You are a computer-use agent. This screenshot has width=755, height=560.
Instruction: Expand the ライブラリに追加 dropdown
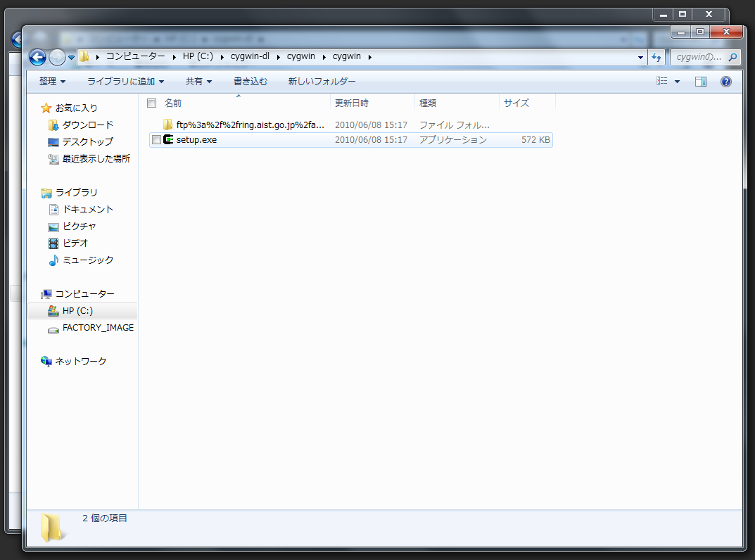click(x=125, y=82)
